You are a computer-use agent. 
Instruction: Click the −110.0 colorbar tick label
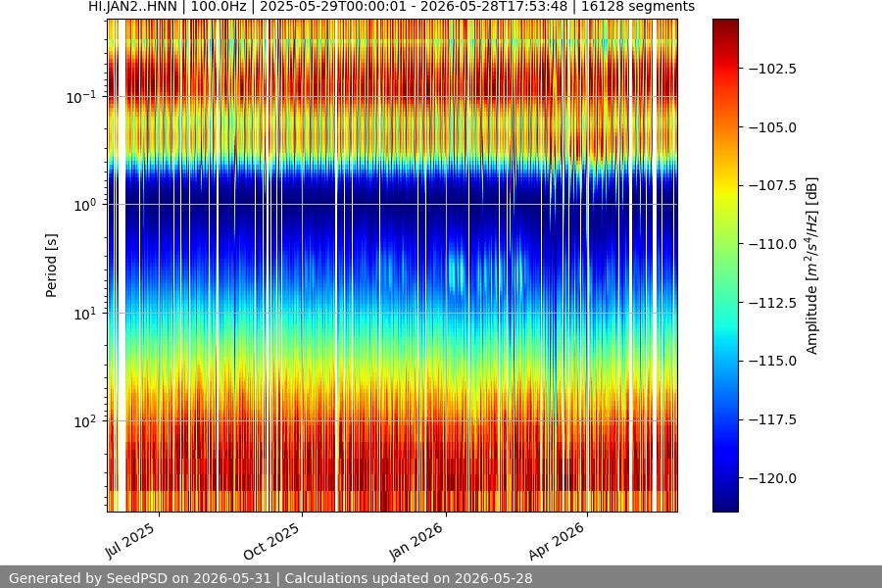click(773, 244)
